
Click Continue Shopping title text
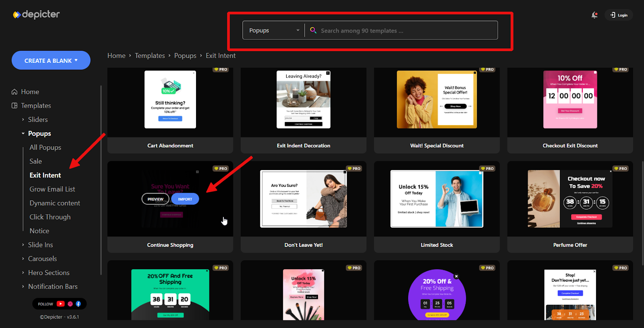[170, 245]
